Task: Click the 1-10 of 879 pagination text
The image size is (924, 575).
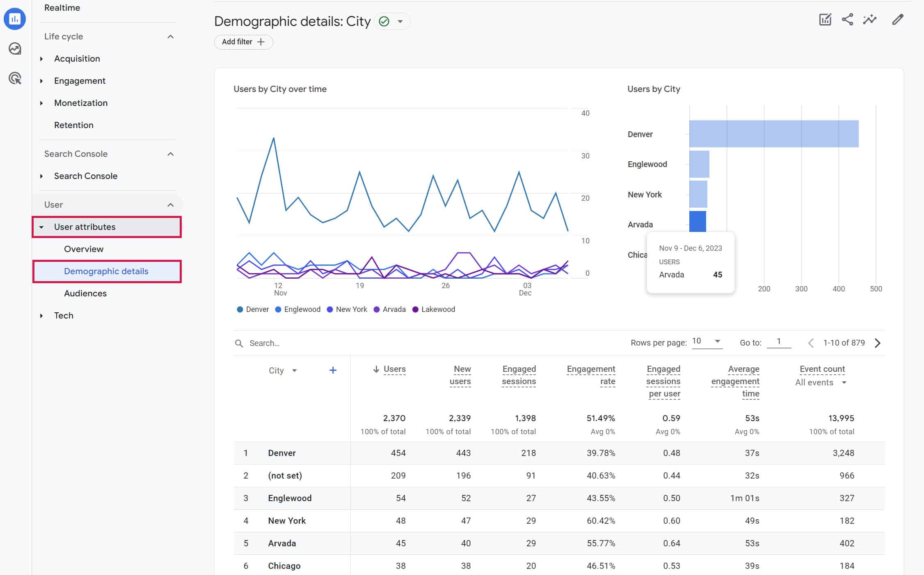Action: 844,343
